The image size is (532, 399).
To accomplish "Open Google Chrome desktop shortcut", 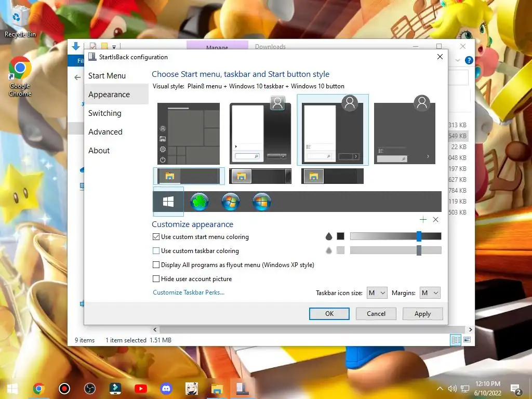I will pos(20,76).
